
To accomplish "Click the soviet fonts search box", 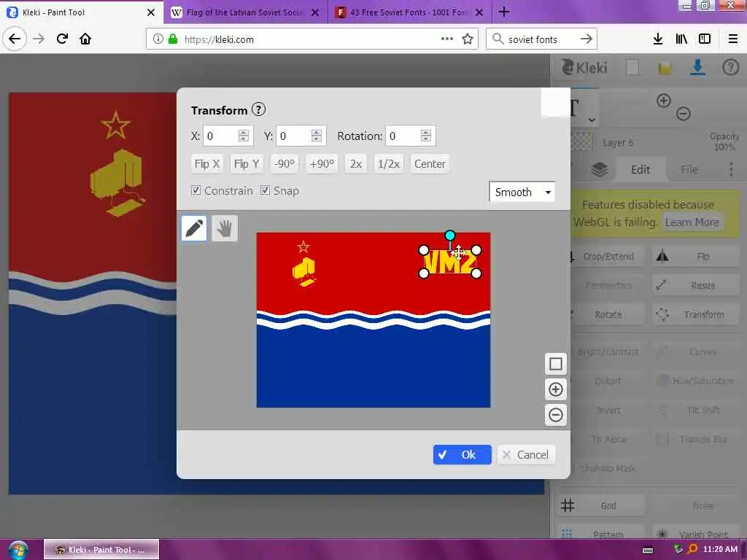I will 541,39.
